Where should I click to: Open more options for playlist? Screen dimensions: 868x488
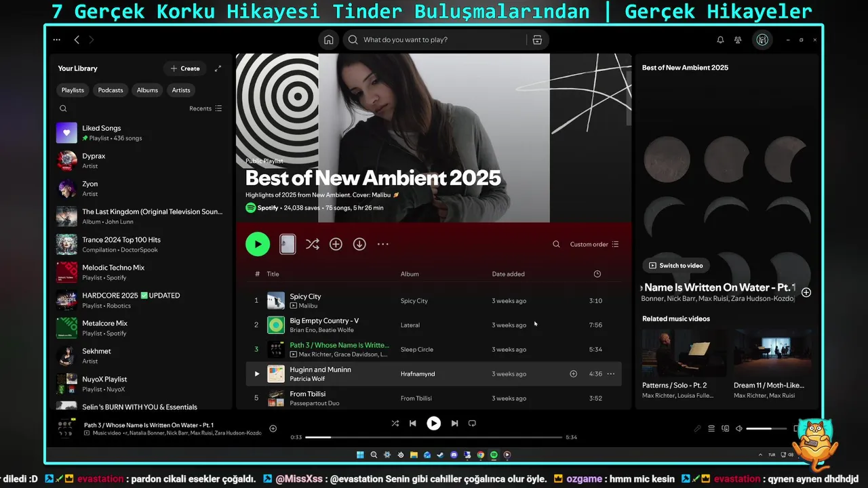click(x=383, y=244)
